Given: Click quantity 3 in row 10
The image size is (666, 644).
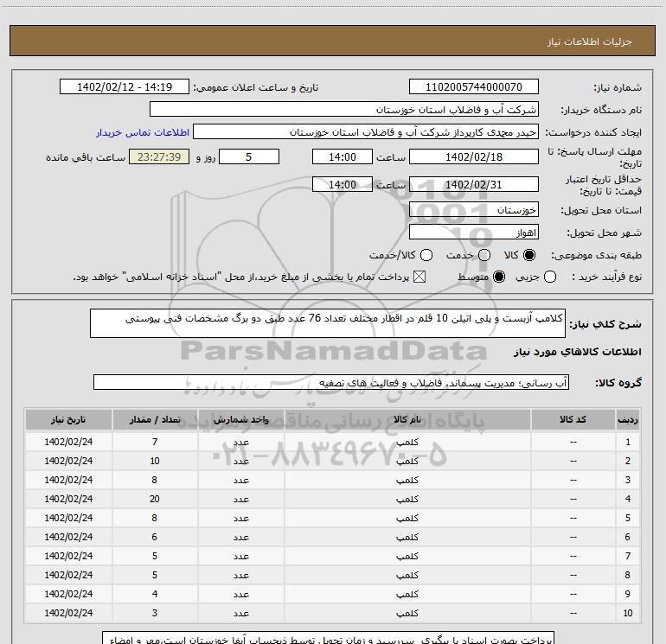Looking at the screenshot, I should tap(155, 613).
